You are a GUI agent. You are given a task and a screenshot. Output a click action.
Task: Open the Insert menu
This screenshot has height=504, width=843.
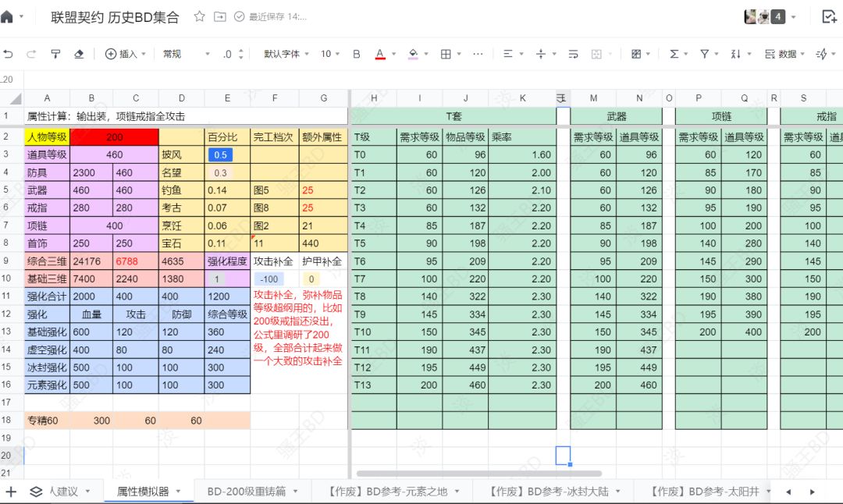pyautogui.click(x=125, y=54)
